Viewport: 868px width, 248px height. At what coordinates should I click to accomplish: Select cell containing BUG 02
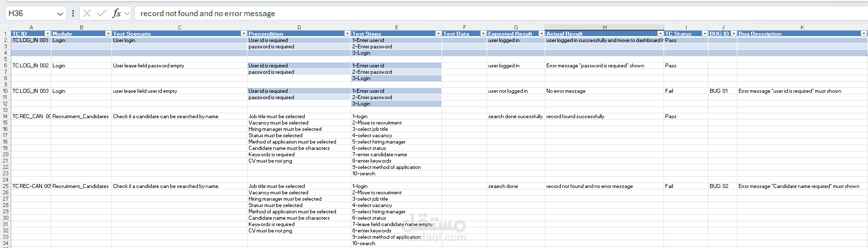pyautogui.click(x=723, y=186)
